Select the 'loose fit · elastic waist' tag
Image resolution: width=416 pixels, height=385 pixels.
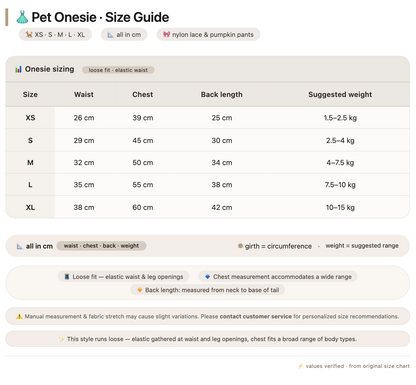click(x=118, y=70)
